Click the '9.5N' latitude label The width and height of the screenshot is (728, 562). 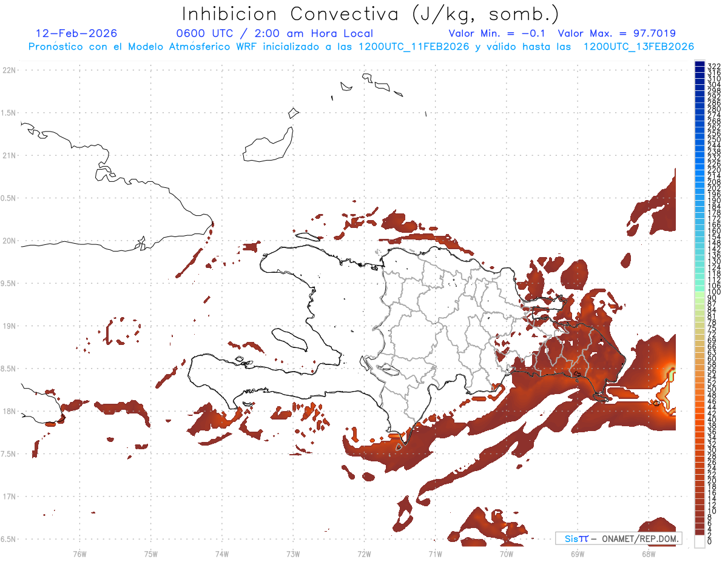click(x=9, y=283)
